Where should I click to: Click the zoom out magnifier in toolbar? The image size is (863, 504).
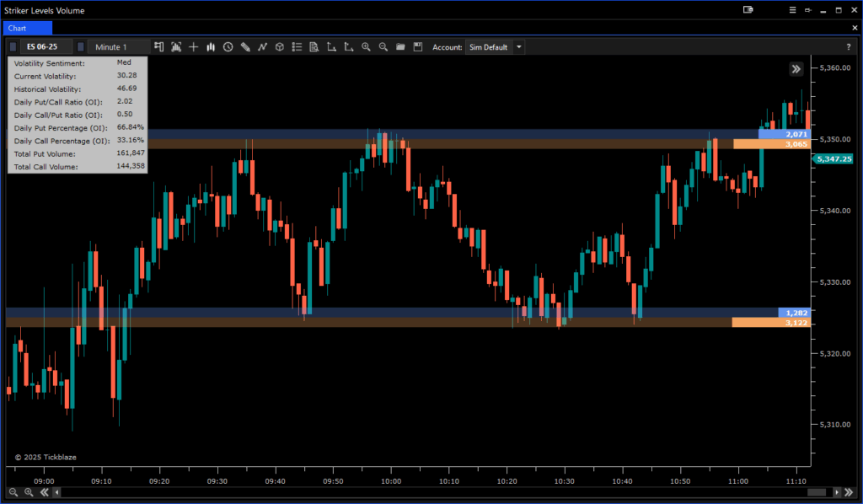[383, 47]
